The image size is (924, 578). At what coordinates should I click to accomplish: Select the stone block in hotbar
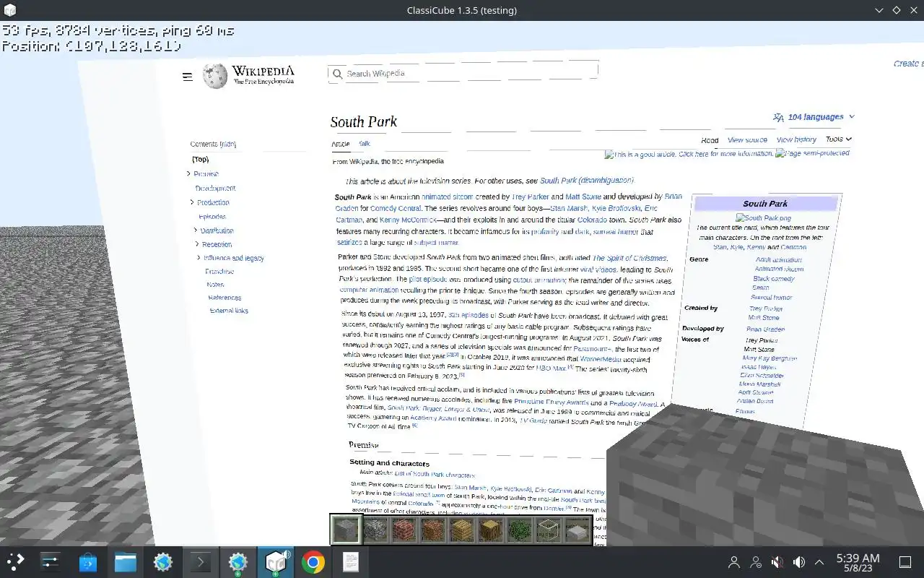345,530
